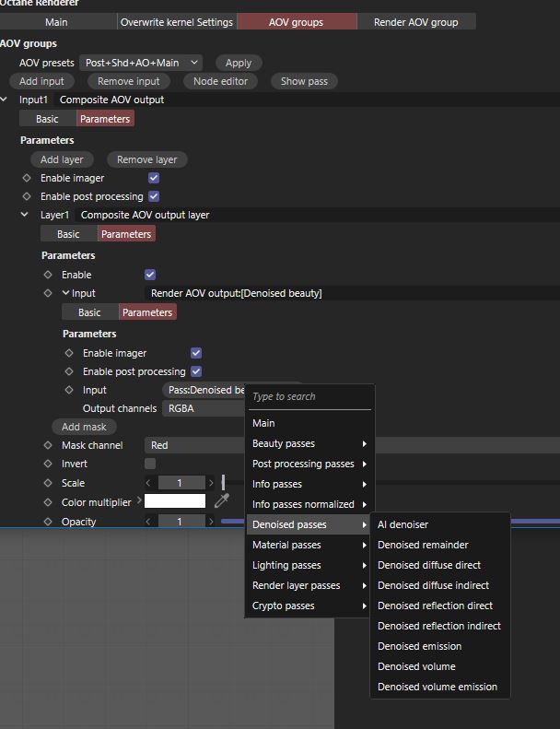Choose Denoised diffuse direct pass
The width and height of the screenshot is (560, 729).
pos(439,565)
